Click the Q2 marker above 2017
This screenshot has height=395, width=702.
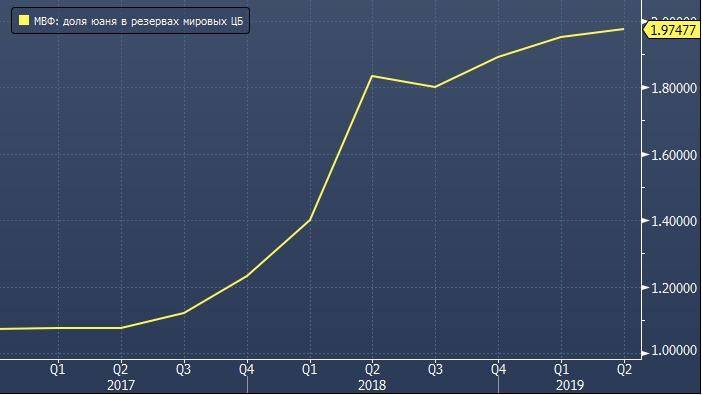click(x=121, y=369)
